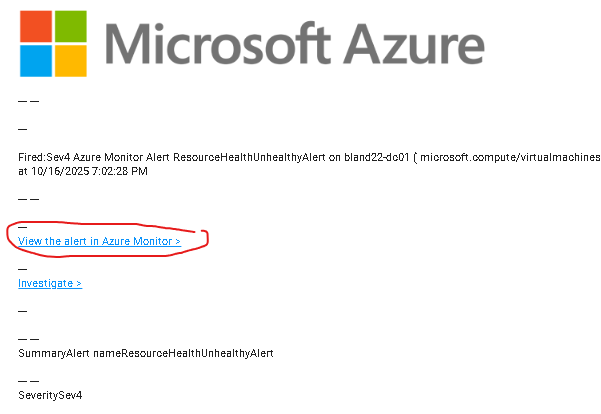The height and width of the screenshot is (414, 601).
Task: Click the yellow square of the Microsoft logo
Action: tap(71, 61)
